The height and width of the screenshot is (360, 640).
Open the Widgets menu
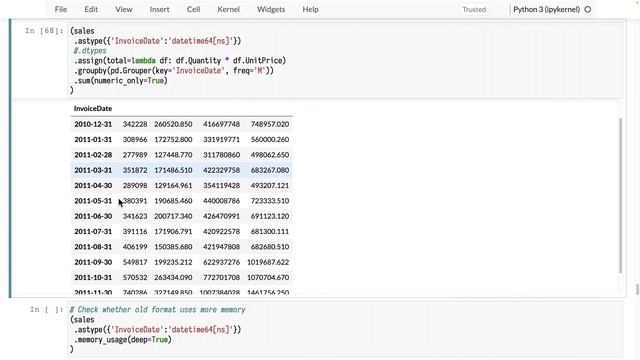point(271,9)
